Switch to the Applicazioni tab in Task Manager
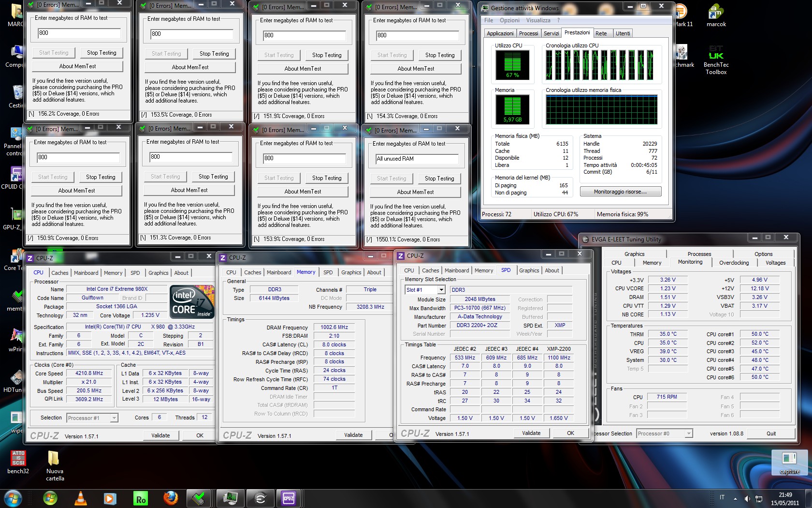 click(500, 33)
